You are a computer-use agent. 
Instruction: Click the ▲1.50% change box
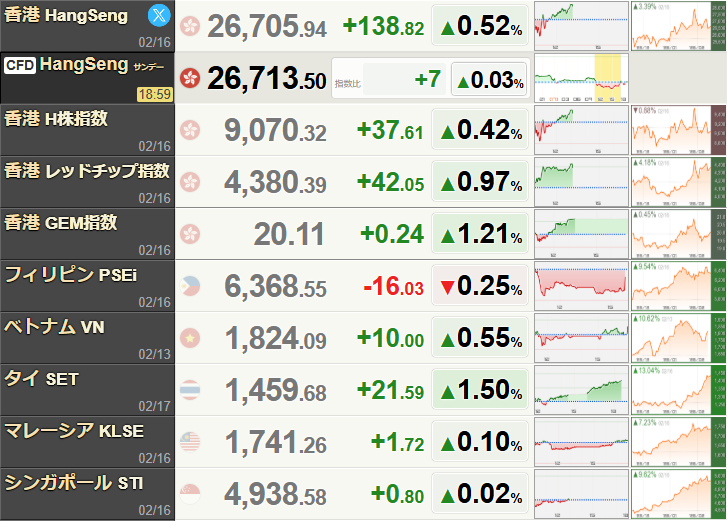tap(480, 389)
